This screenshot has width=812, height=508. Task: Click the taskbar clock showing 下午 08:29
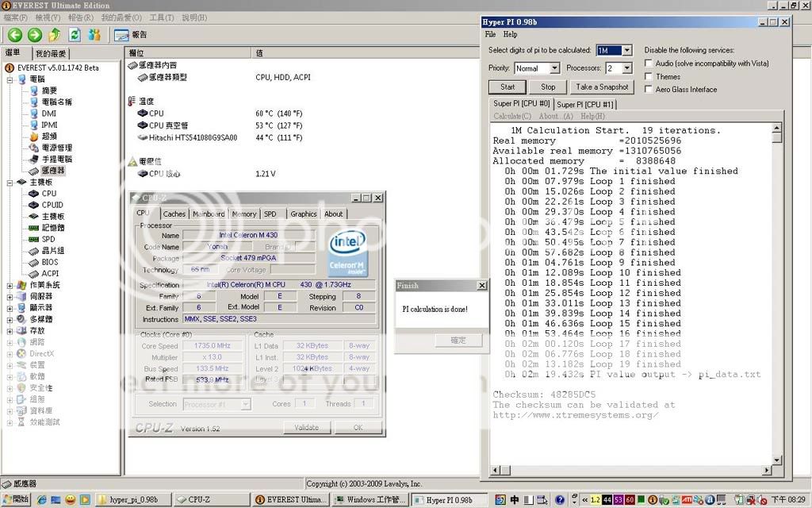pos(788,500)
